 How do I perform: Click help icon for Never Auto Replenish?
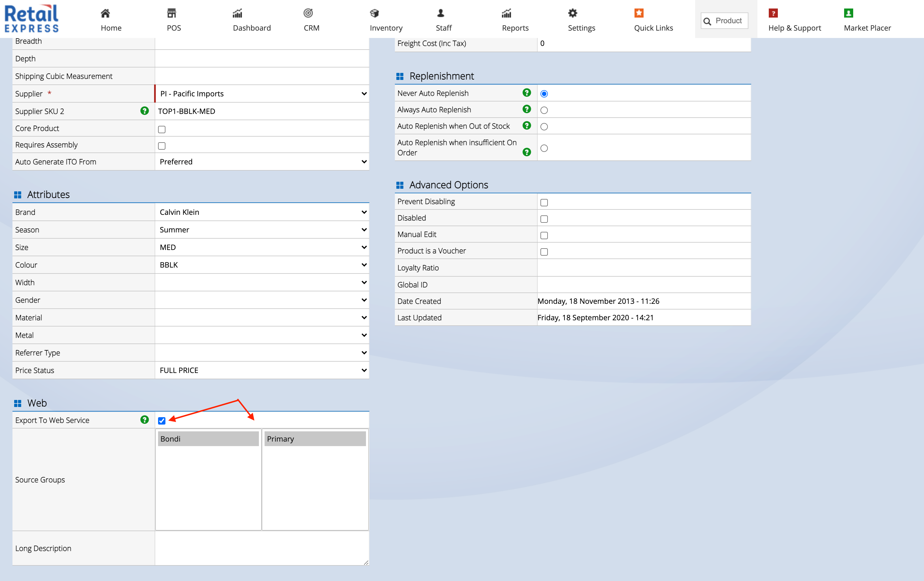coord(527,93)
